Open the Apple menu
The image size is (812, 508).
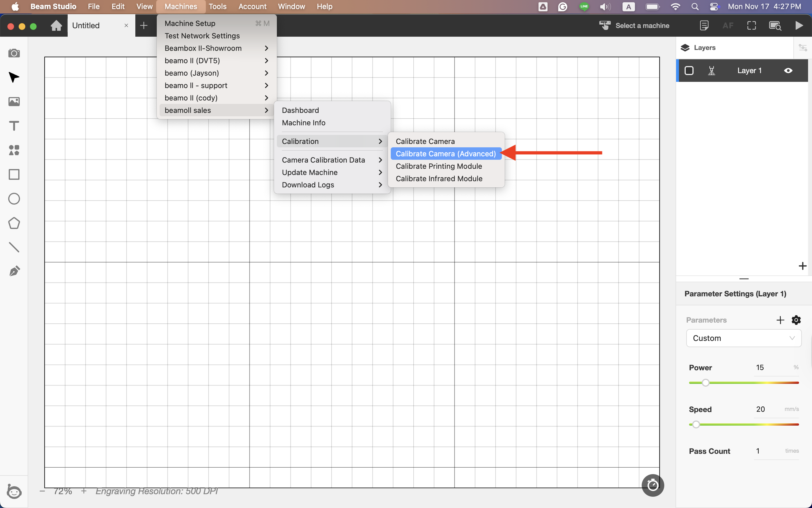[15, 6]
